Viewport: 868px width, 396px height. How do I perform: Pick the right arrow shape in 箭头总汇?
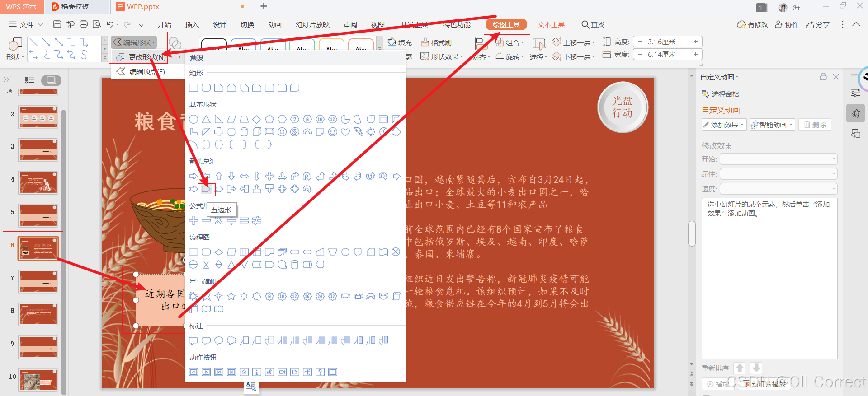193,176
